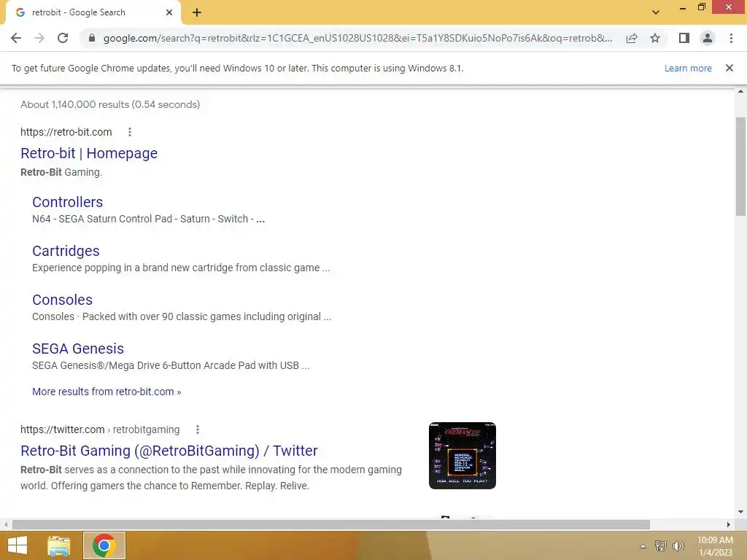
Task: Show hidden system tray icons
Action: pos(643,546)
